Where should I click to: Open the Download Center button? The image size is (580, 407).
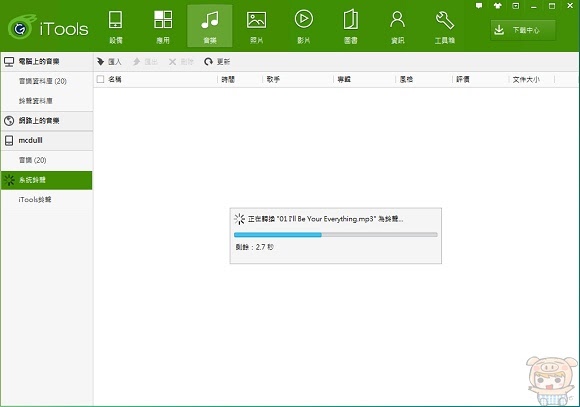pyautogui.click(x=523, y=30)
